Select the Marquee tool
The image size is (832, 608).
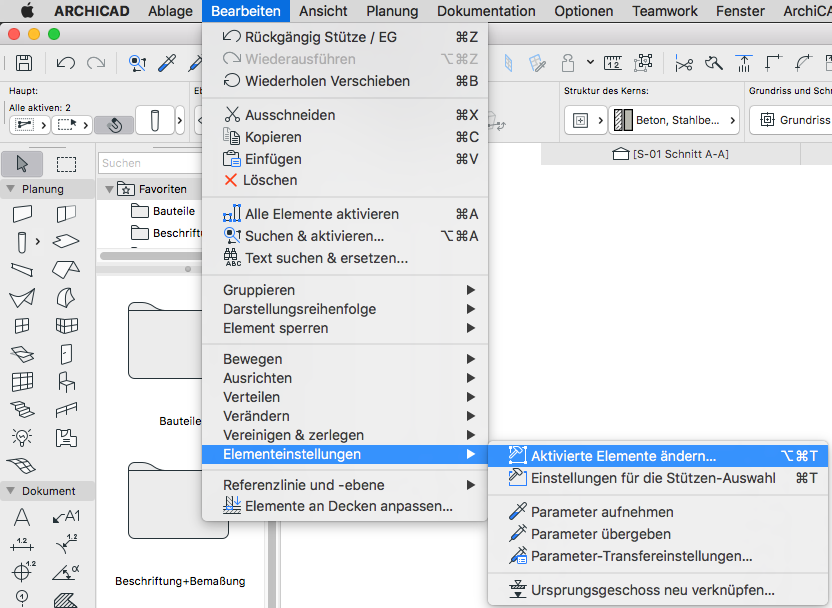point(66,164)
